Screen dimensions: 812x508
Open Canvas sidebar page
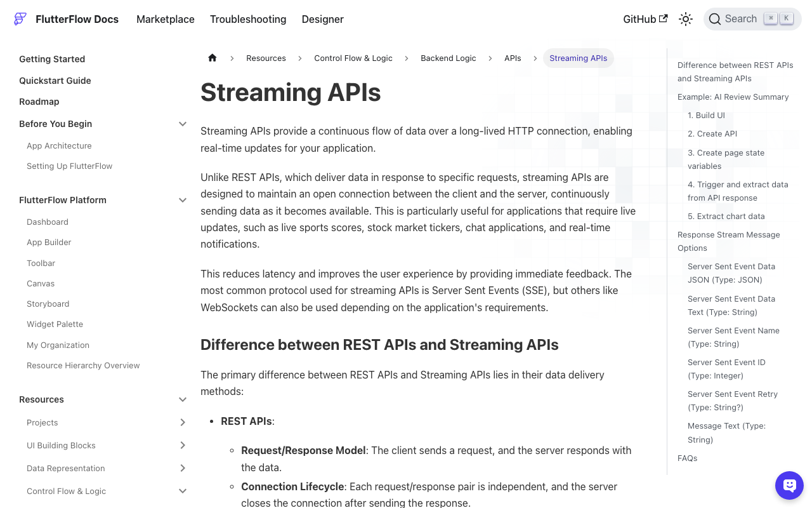click(x=41, y=283)
